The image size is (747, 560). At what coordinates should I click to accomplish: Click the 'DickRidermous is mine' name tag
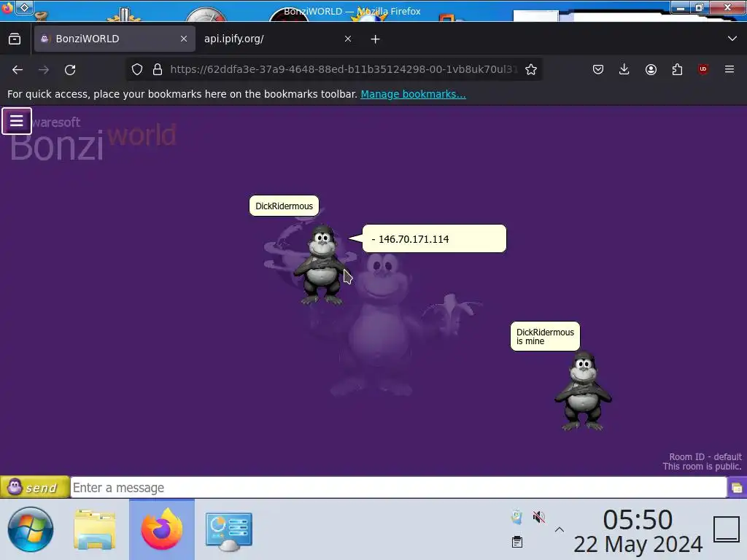point(545,336)
